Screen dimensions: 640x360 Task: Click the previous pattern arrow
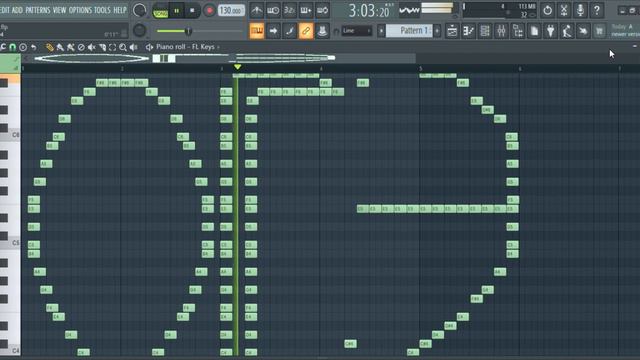pyautogui.click(x=381, y=31)
